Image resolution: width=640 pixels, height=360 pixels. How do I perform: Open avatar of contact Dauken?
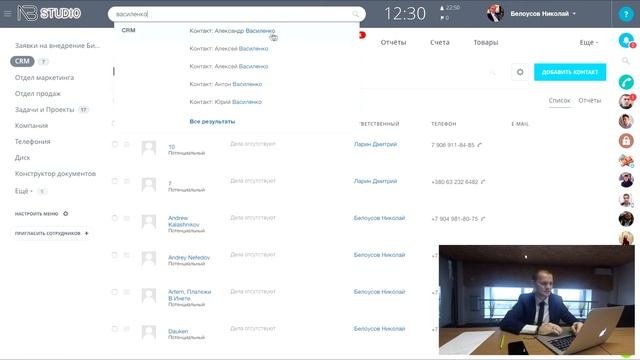point(149,332)
